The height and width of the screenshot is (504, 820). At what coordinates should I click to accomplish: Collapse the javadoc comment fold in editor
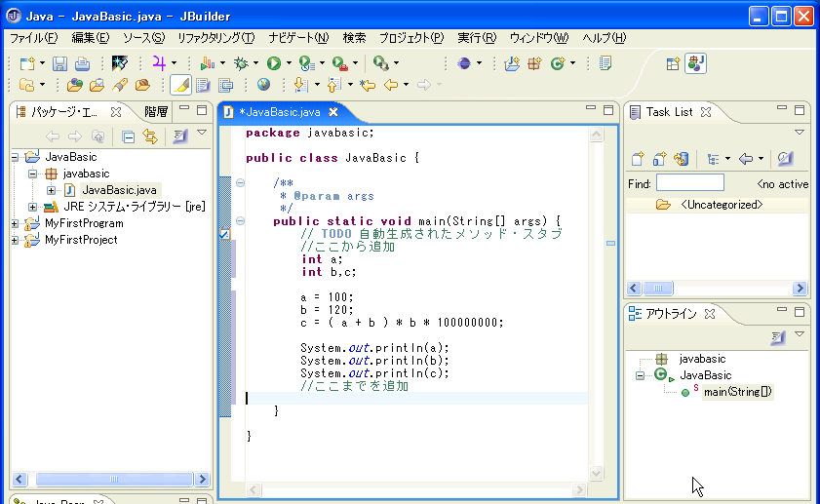[x=240, y=181]
